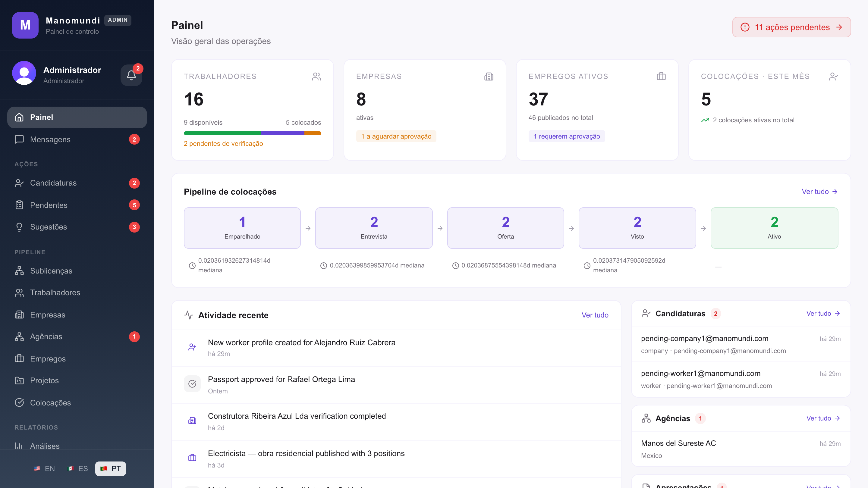The width and height of the screenshot is (868, 488).
Task: Click the 11 ações pendentes button
Action: (x=791, y=27)
